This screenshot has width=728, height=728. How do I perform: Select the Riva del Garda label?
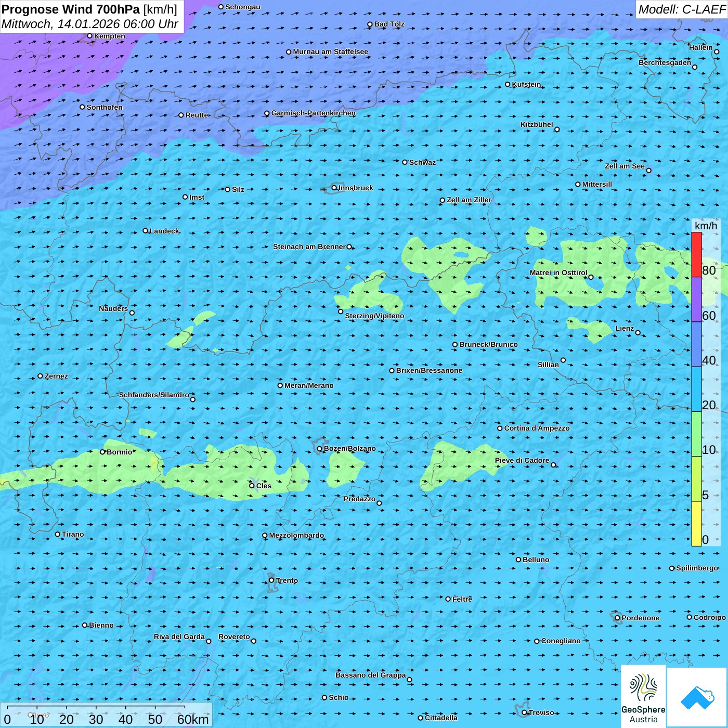point(179,636)
